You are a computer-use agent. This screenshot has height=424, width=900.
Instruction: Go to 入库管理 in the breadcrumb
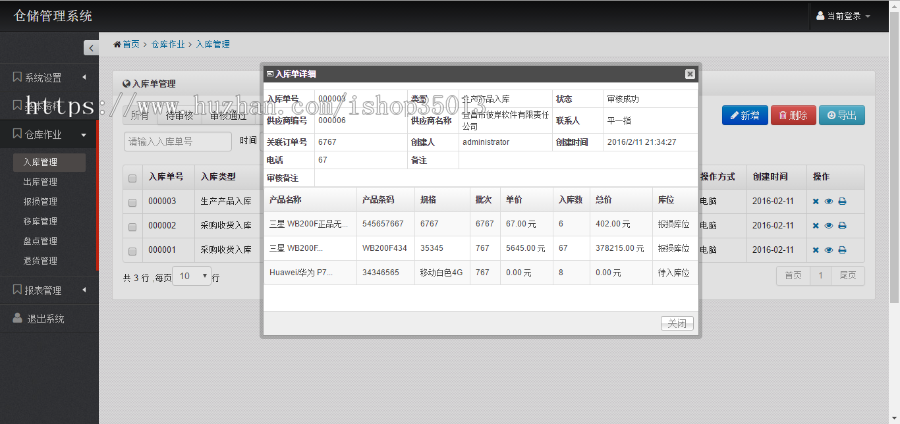tap(212, 44)
